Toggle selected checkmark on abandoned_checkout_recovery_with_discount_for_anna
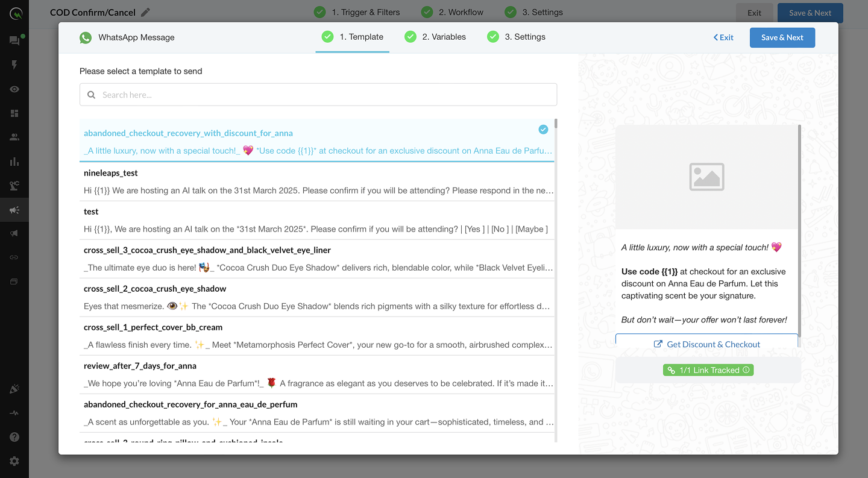The width and height of the screenshot is (868, 478). coord(543,130)
